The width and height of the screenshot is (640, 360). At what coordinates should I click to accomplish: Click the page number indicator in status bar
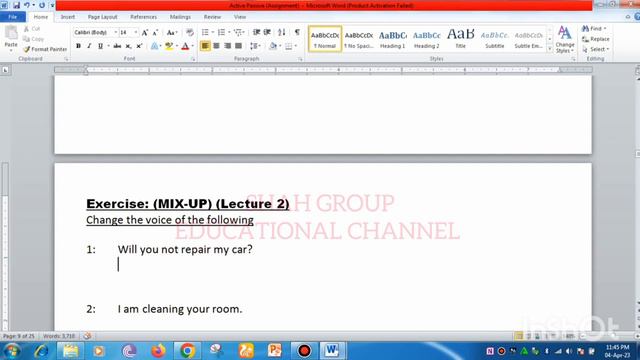point(19,336)
